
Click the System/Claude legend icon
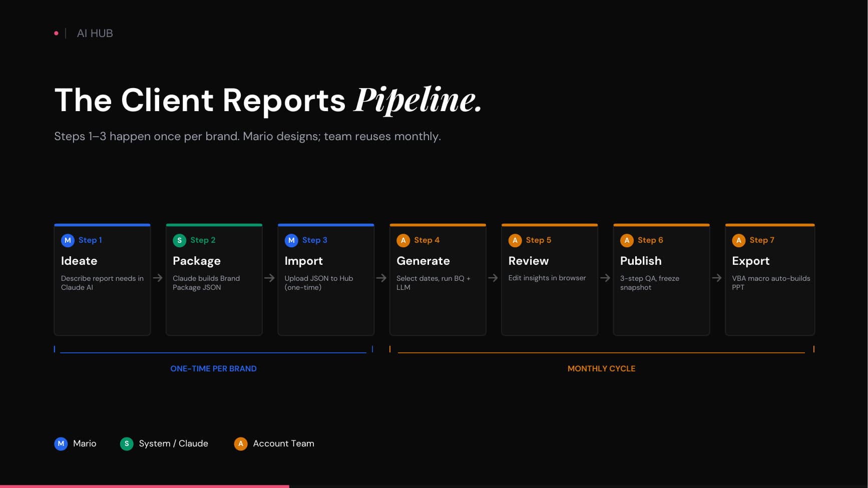coord(127,443)
